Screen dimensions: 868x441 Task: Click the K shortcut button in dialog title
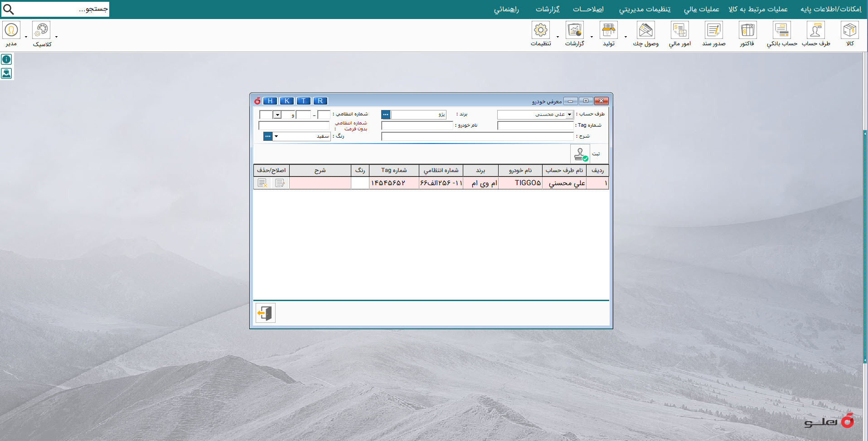[x=287, y=101]
